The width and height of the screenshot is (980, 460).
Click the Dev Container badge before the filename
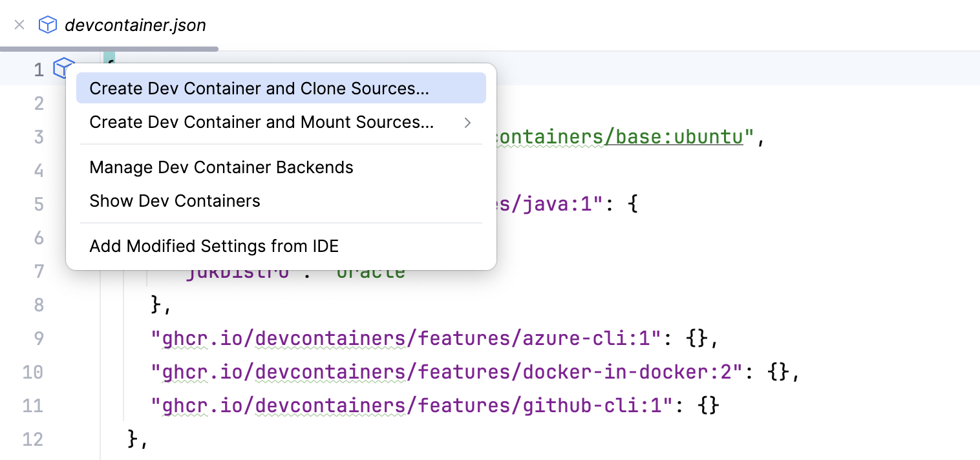click(x=47, y=24)
